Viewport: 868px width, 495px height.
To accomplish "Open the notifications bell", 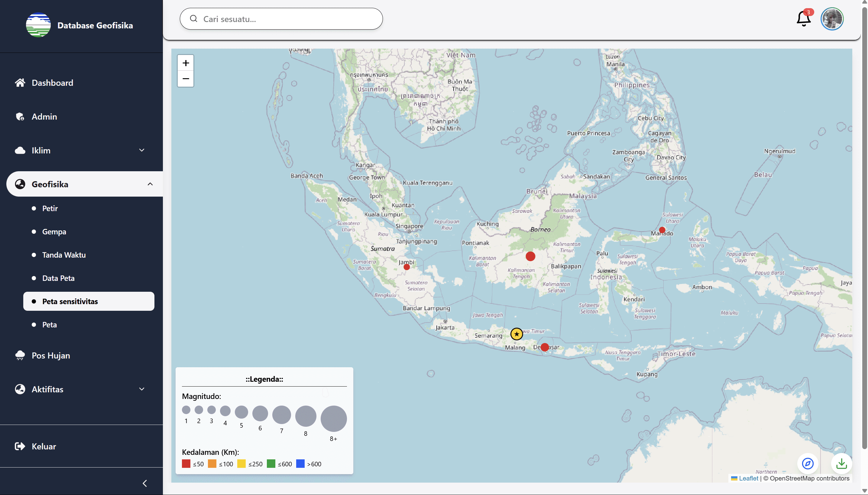I will tap(803, 19).
